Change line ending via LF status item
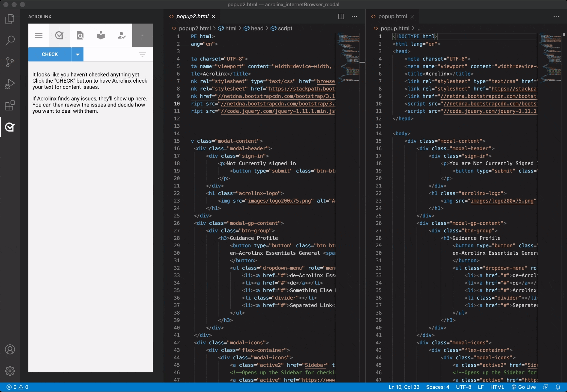Image resolution: width=567 pixels, height=392 pixels. 481,387
